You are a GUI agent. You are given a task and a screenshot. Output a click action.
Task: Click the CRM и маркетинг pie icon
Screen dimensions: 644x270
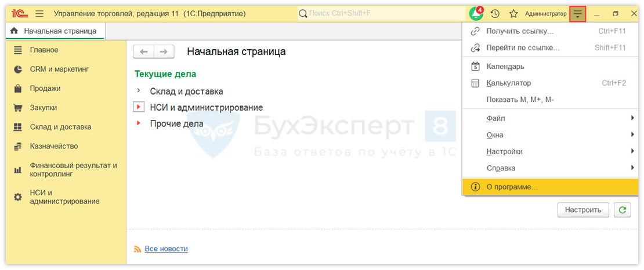pyautogui.click(x=17, y=70)
